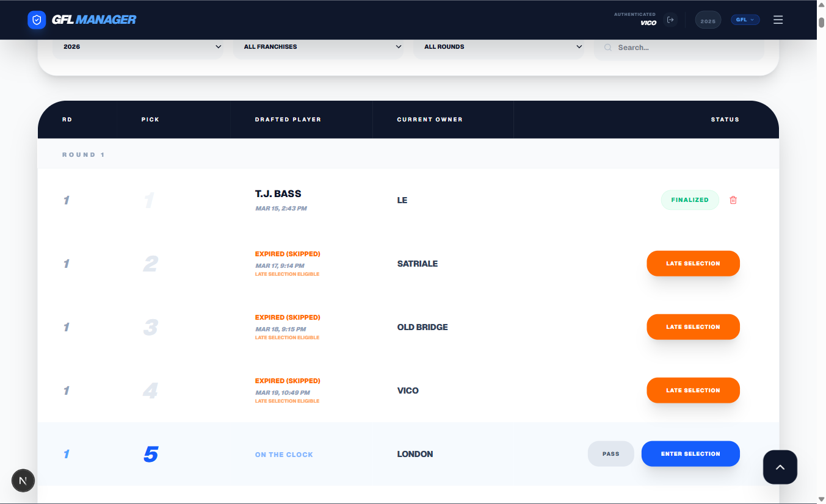826x504 pixels.
Task: Open the hamburger menu icon
Action: [x=778, y=20]
